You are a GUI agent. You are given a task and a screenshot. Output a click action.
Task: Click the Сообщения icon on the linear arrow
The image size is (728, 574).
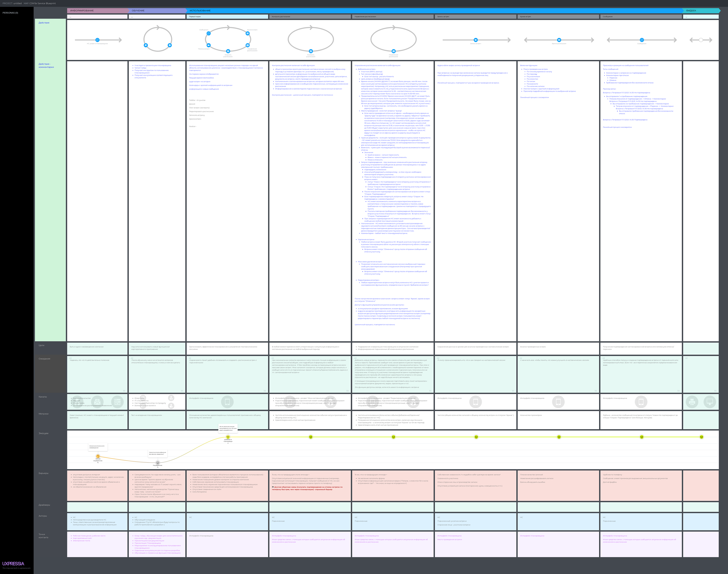642,40
